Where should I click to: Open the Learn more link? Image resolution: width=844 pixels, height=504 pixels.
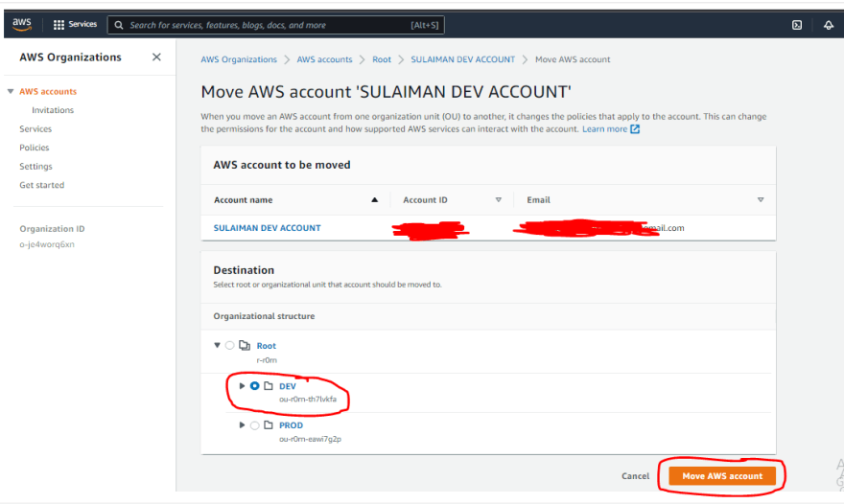tap(604, 129)
